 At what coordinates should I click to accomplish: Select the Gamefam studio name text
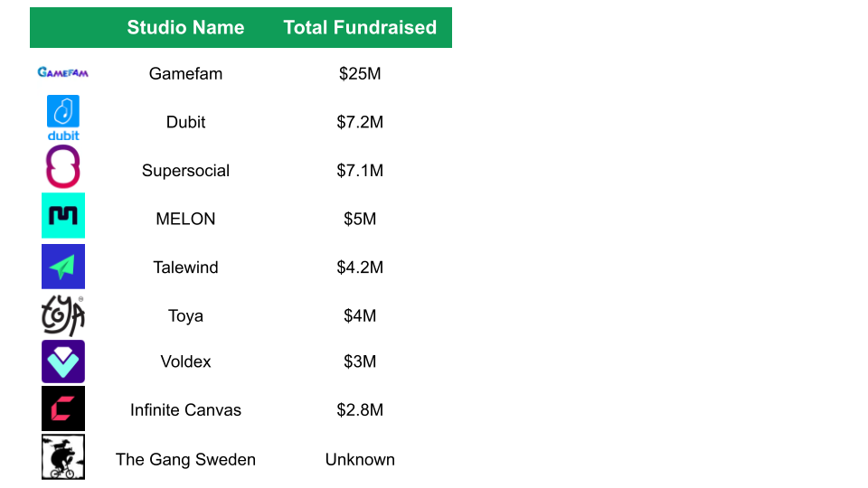[185, 73]
